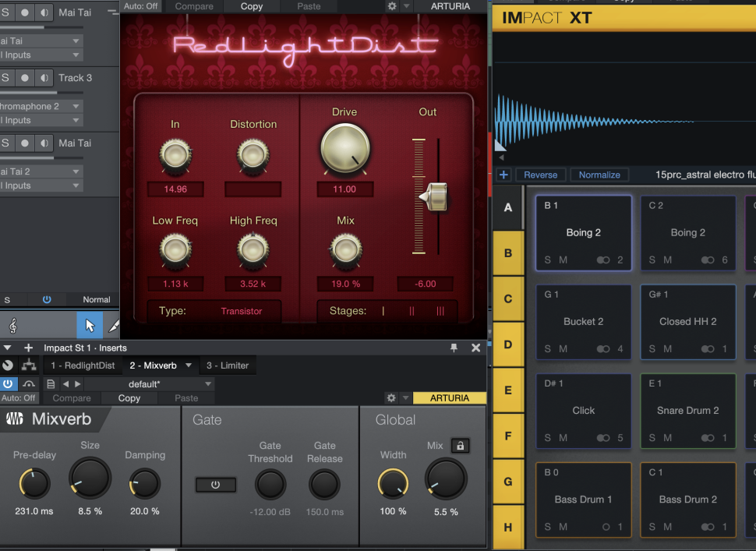Click the Mixverb preset file icon

click(x=51, y=384)
